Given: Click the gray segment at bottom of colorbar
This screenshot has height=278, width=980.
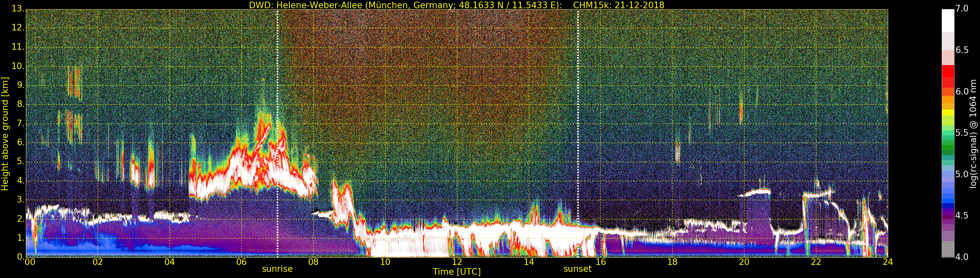Looking at the screenshot, I should coord(948,249).
